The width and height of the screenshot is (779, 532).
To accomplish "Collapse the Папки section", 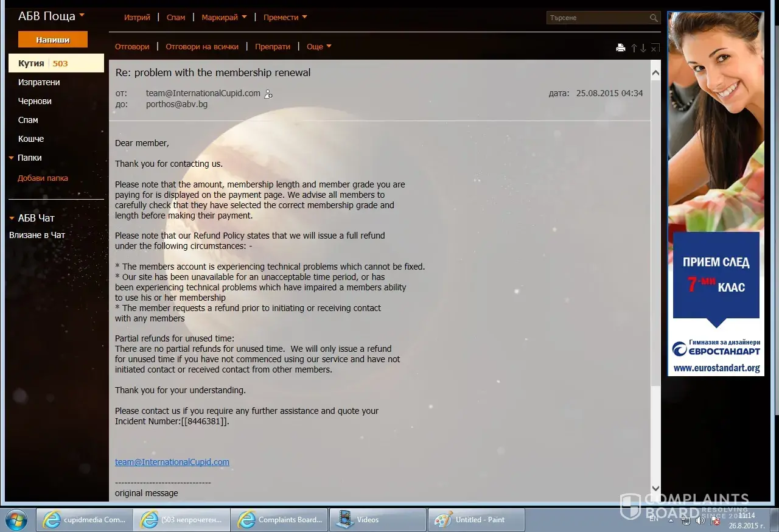I will pos(12,158).
